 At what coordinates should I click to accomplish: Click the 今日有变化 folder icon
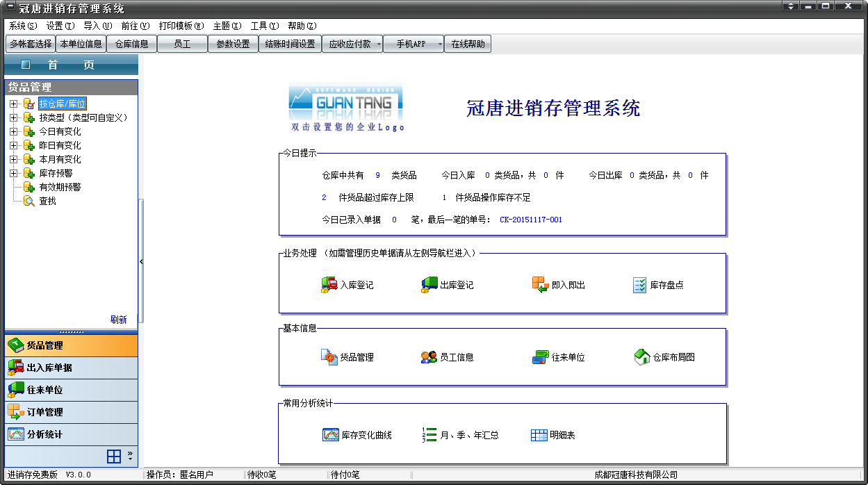pyautogui.click(x=28, y=131)
